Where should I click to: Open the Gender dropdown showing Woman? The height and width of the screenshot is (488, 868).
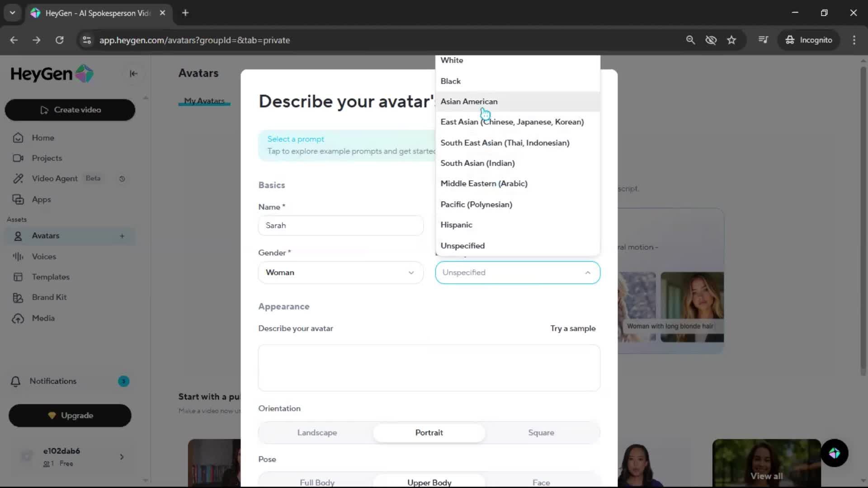(x=340, y=272)
